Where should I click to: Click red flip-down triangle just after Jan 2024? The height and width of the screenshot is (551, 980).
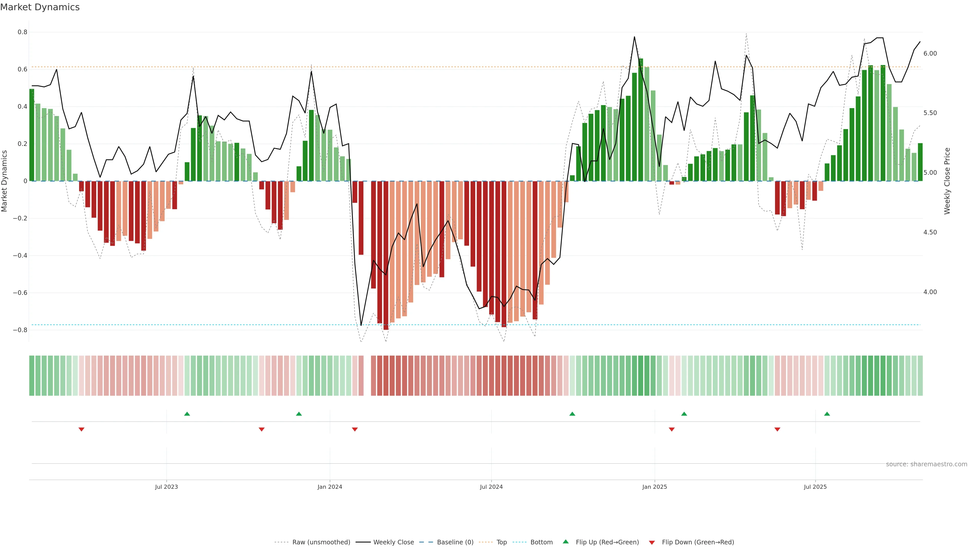click(x=355, y=429)
